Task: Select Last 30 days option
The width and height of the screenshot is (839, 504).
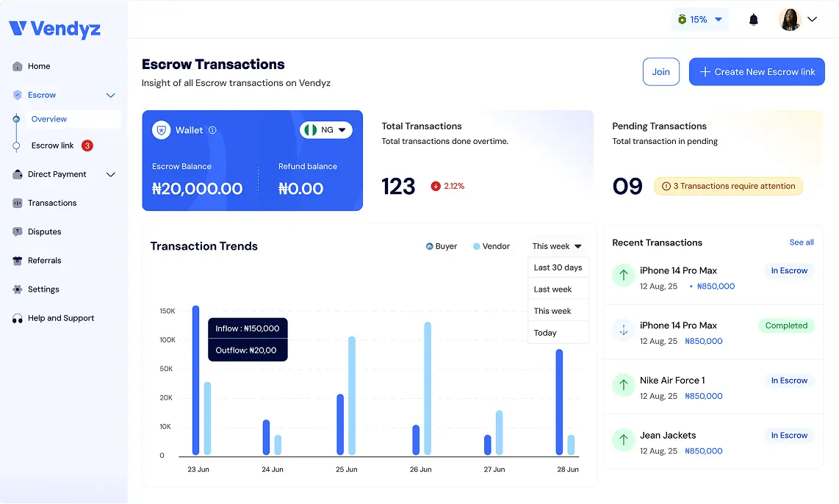Action: [x=558, y=267]
